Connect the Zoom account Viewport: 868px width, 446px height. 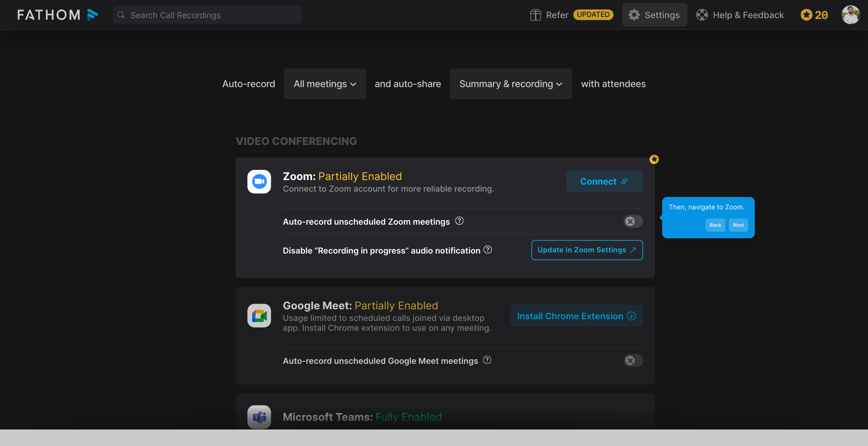click(x=604, y=181)
